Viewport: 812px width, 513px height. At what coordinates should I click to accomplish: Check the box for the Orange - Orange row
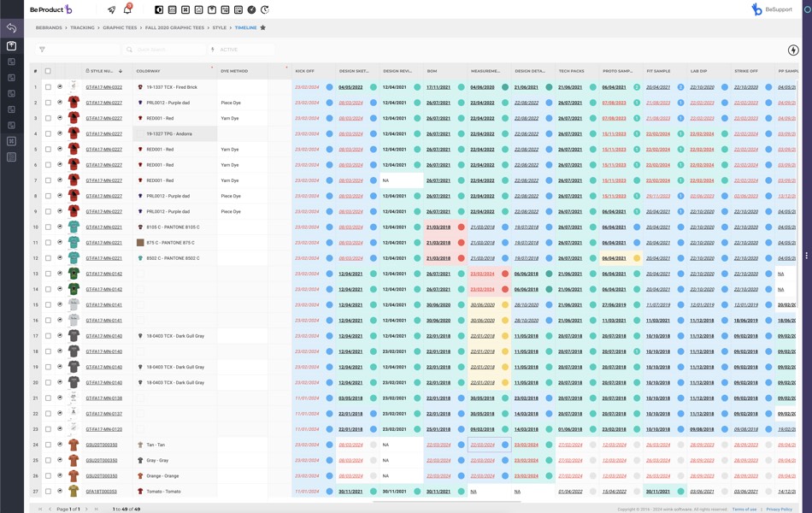click(48, 475)
